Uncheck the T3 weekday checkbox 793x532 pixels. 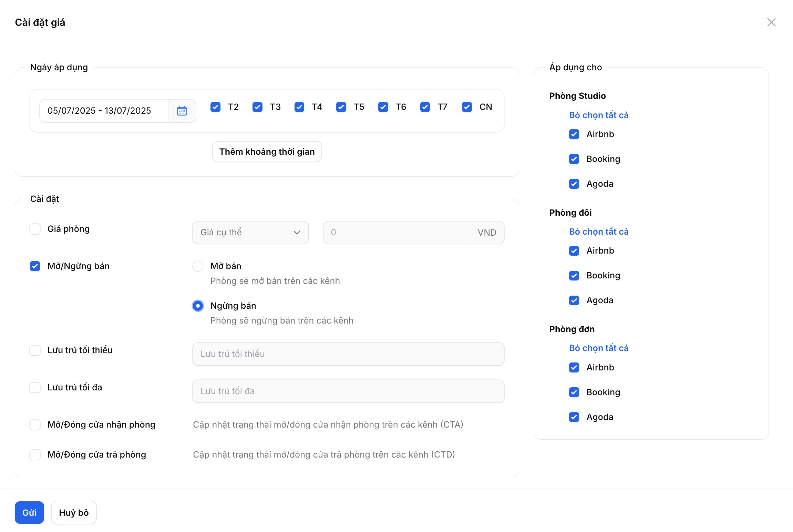click(257, 107)
